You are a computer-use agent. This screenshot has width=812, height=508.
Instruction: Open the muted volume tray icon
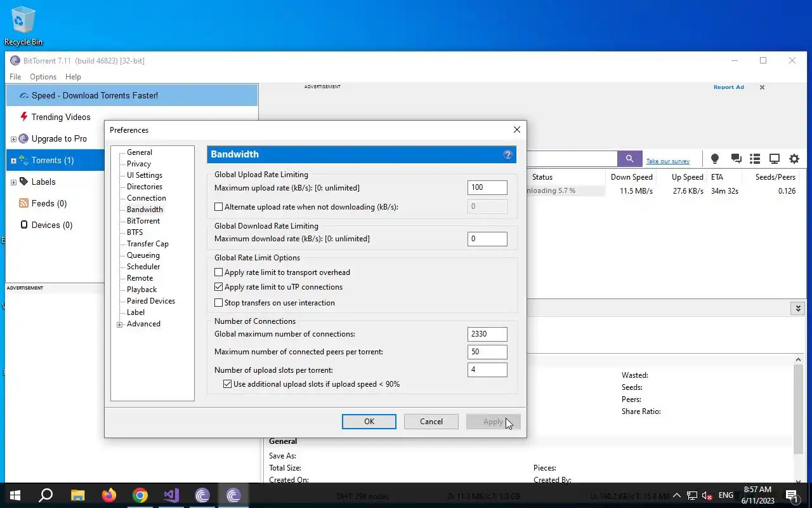(707, 495)
